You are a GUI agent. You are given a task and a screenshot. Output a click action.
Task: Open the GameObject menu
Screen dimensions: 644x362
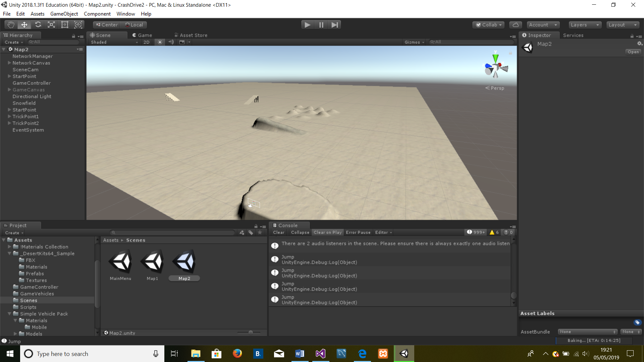(x=64, y=14)
